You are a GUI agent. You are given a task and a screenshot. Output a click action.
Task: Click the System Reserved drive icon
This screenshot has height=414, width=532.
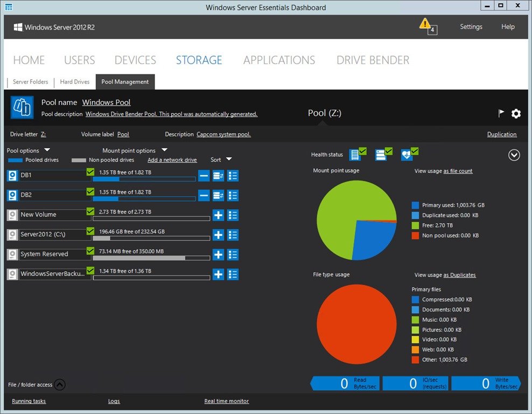coord(12,254)
